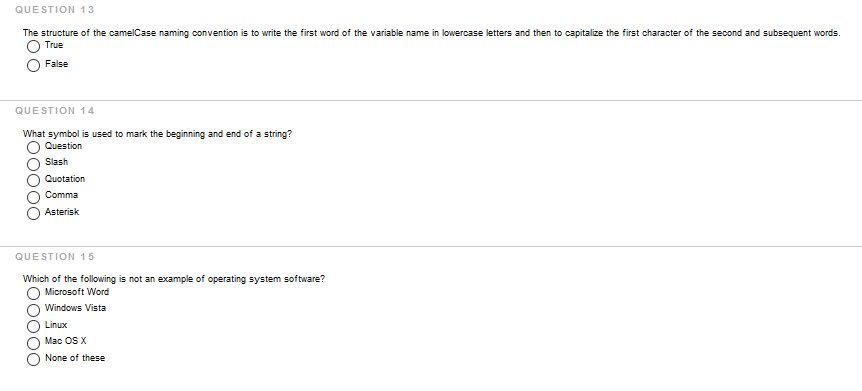Choose Slash as the string symbol
The height and width of the screenshot is (391, 862).
(x=34, y=164)
